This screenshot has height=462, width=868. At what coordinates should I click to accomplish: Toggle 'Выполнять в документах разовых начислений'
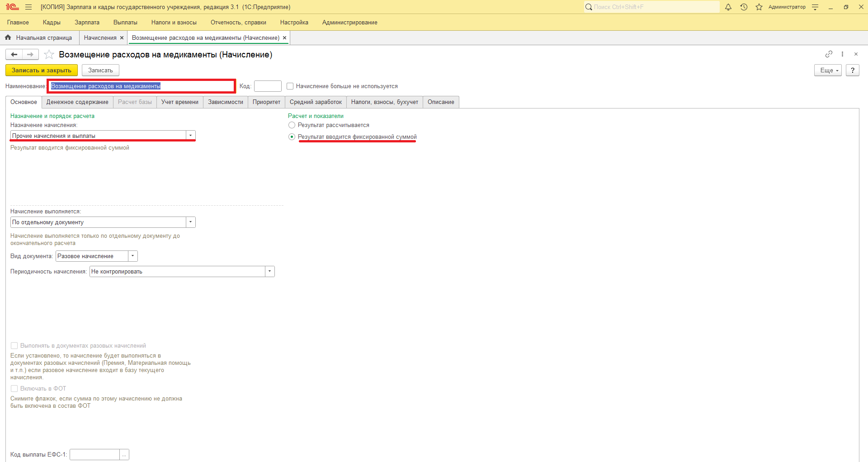pyautogui.click(x=14, y=346)
